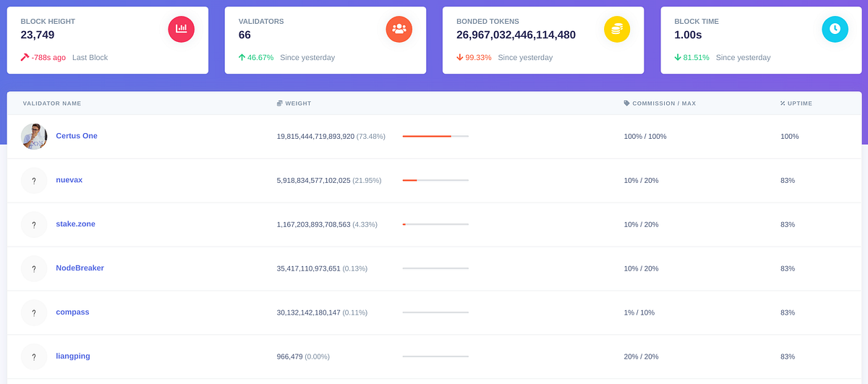Click the blue Block Time clock icon
The image size is (868, 384).
pos(835,29)
